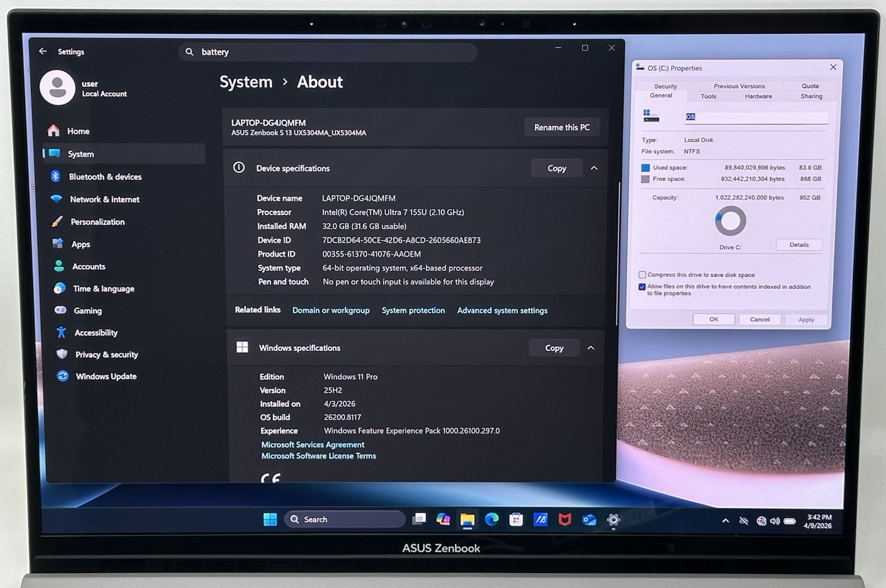The width and height of the screenshot is (886, 588).
Task: Copy the Windows specifications
Action: coord(554,348)
